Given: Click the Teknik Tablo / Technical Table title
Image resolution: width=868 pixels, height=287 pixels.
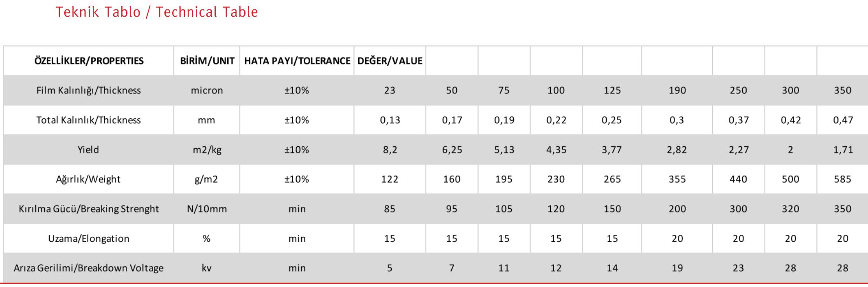Looking at the screenshot, I should [157, 12].
